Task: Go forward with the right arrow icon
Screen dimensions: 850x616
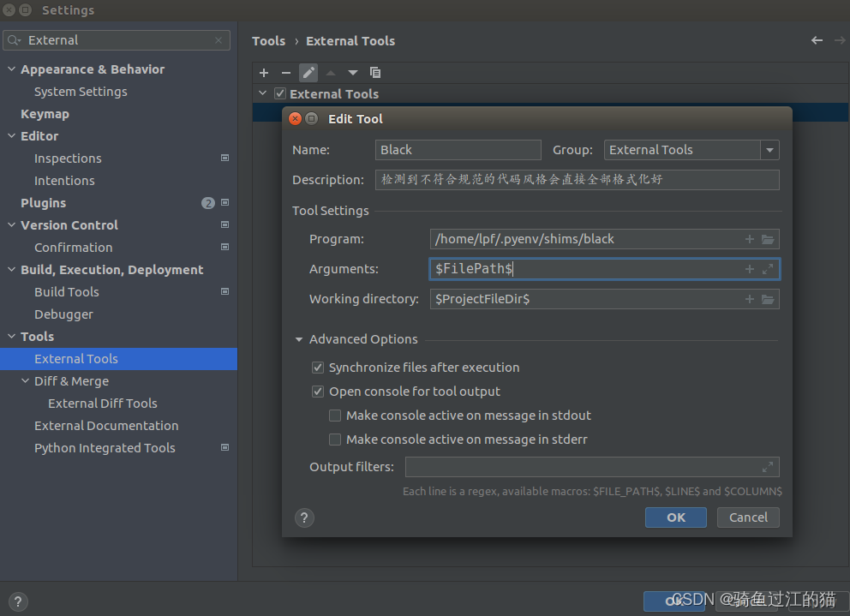Action: pos(840,40)
